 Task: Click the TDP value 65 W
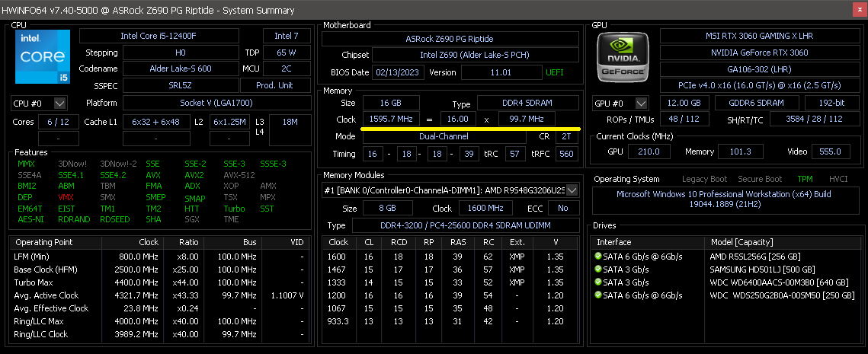pyautogui.click(x=287, y=53)
